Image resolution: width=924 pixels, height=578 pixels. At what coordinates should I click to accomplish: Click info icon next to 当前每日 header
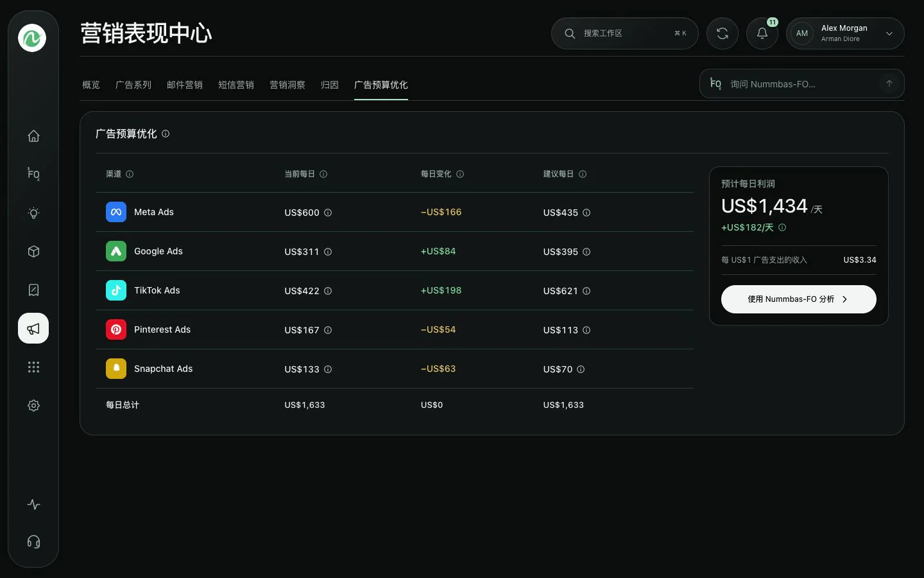323,174
